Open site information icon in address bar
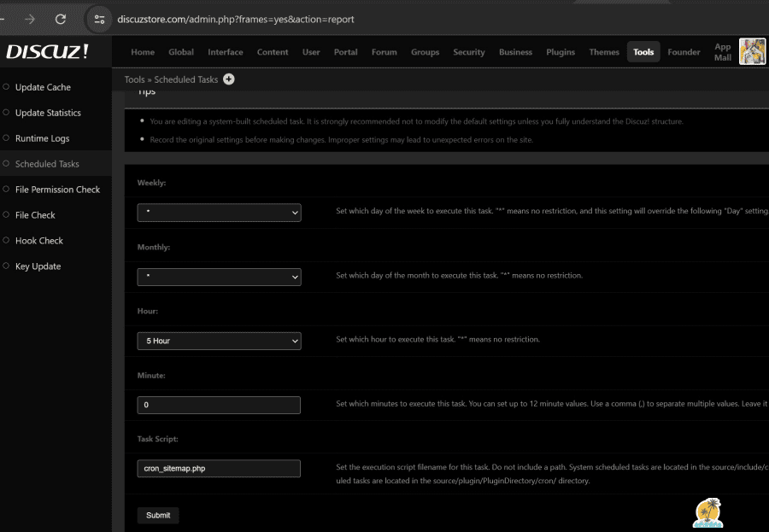Image resolution: width=769 pixels, height=532 pixels. (100, 19)
